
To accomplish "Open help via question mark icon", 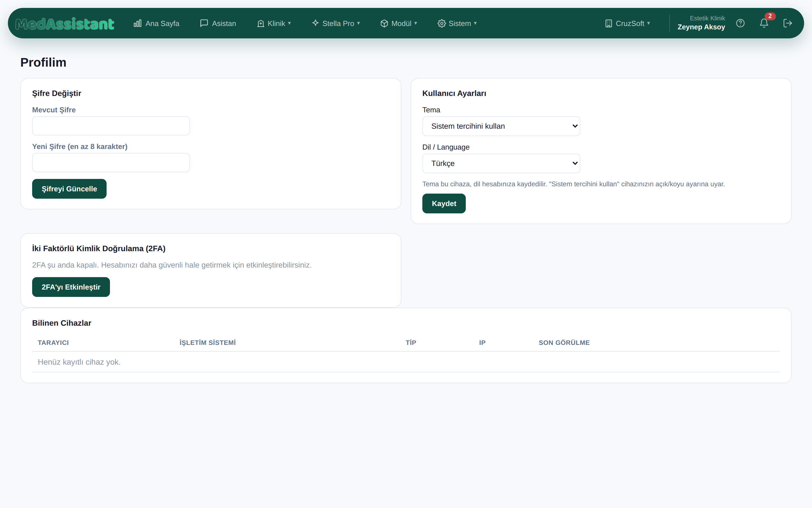I will [740, 23].
